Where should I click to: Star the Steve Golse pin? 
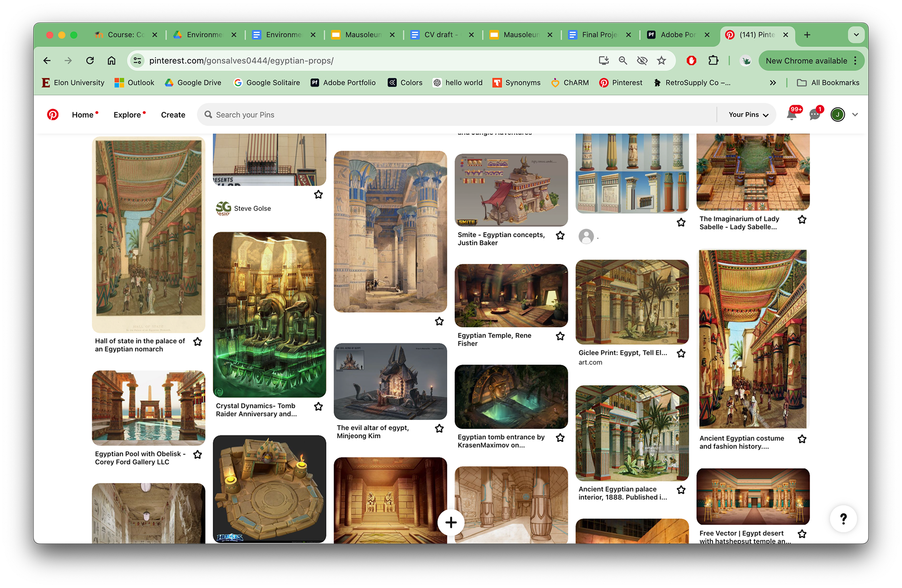319,194
